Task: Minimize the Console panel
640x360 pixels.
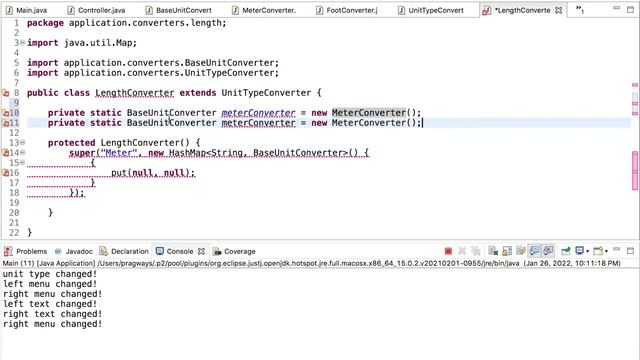Action: coord(617,249)
